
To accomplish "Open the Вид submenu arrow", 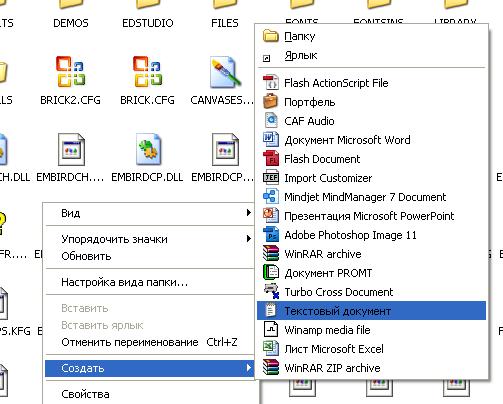I will pyautogui.click(x=248, y=213).
